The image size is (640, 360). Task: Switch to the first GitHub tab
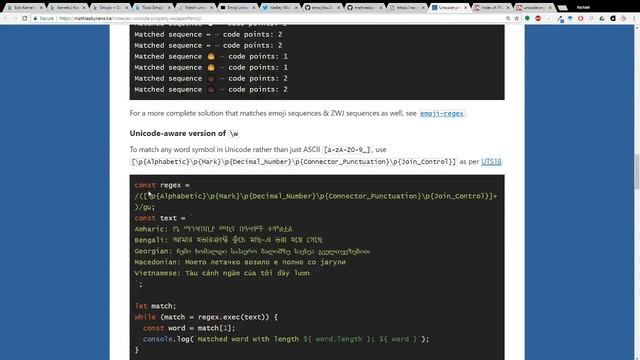pos(322,7)
